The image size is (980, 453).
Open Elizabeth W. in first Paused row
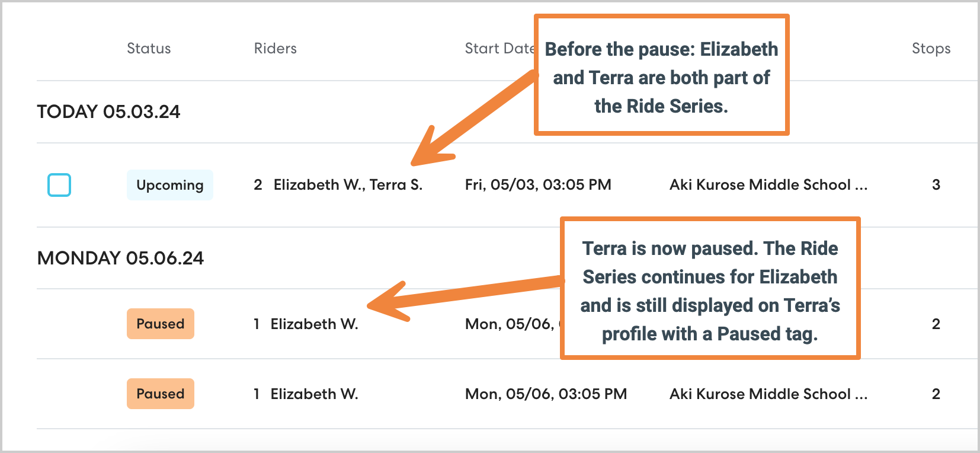click(314, 324)
